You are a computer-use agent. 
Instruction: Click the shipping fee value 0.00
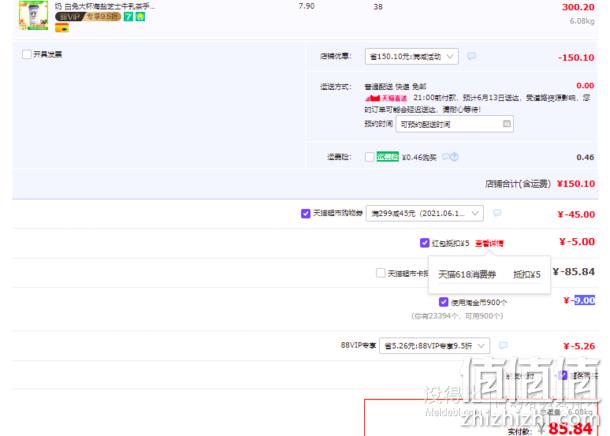pos(585,86)
